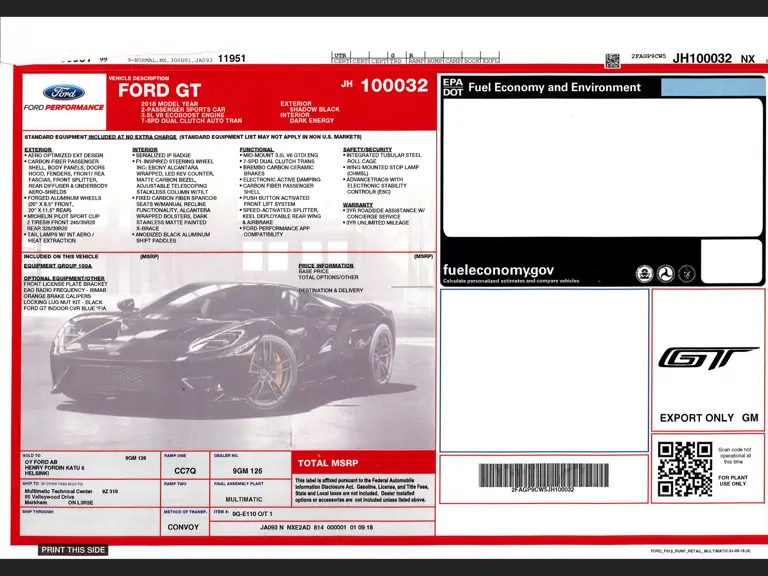Click the 'INCLUDED ON THIS VEHICLE' heading
The image size is (768, 576).
coord(61,256)
